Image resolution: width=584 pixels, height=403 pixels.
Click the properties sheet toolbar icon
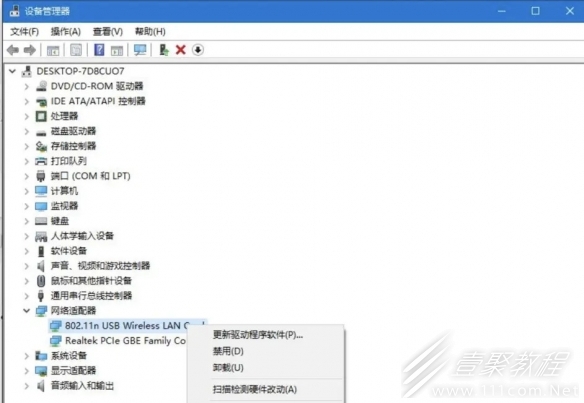[x=76, y=50]
